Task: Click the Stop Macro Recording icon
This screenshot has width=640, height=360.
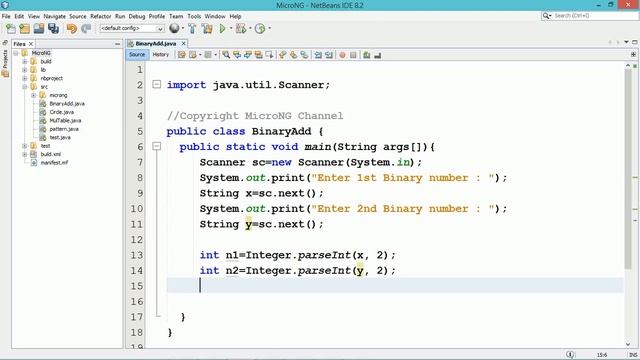Action: point(353,55)
